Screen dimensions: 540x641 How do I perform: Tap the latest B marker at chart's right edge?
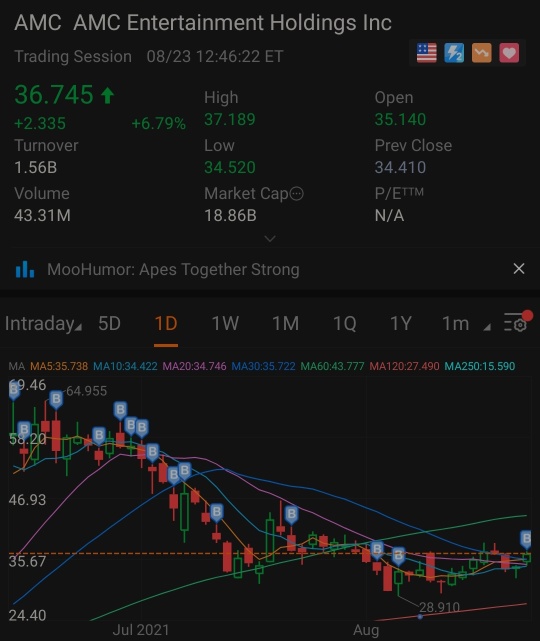pyautogui.click(x=527, y=539)
